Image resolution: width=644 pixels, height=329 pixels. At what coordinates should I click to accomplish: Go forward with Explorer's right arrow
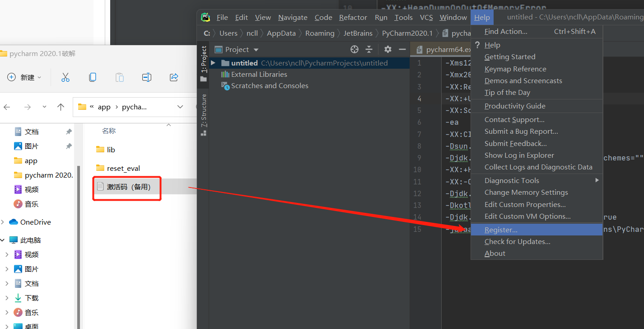pyautogui.click(x=28, y=107)
